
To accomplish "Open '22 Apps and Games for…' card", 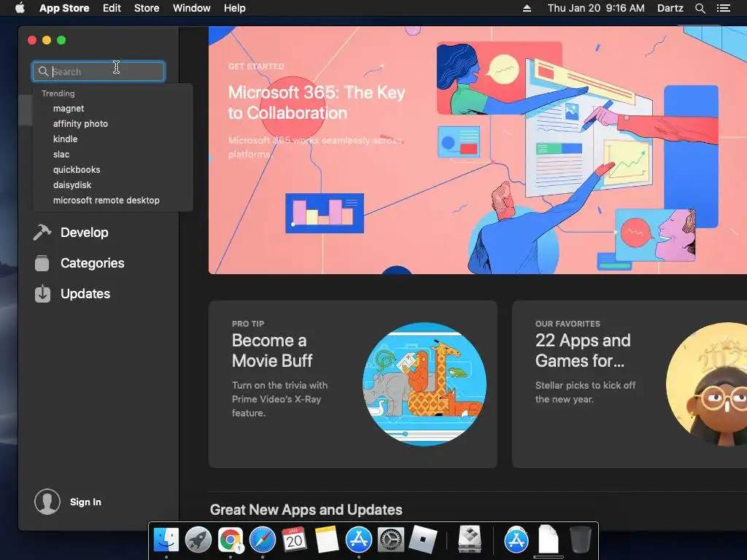I will 630,384.
